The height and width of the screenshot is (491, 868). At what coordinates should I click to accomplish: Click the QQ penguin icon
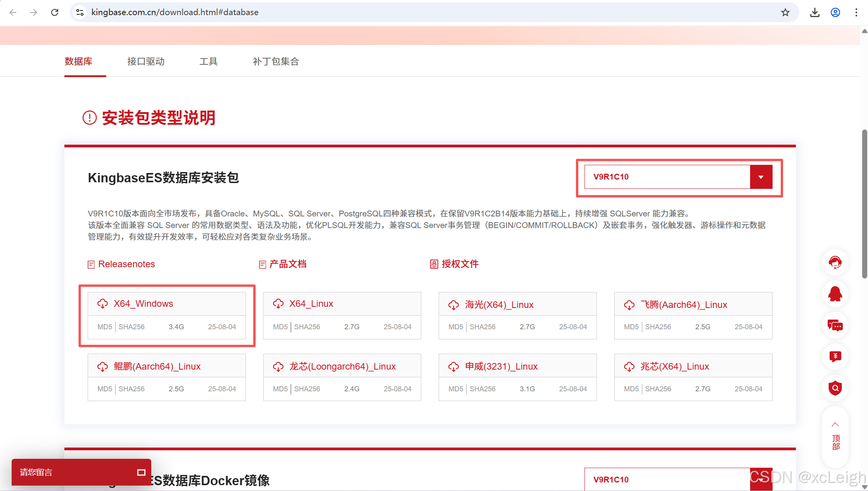click(x=835, y=294)
